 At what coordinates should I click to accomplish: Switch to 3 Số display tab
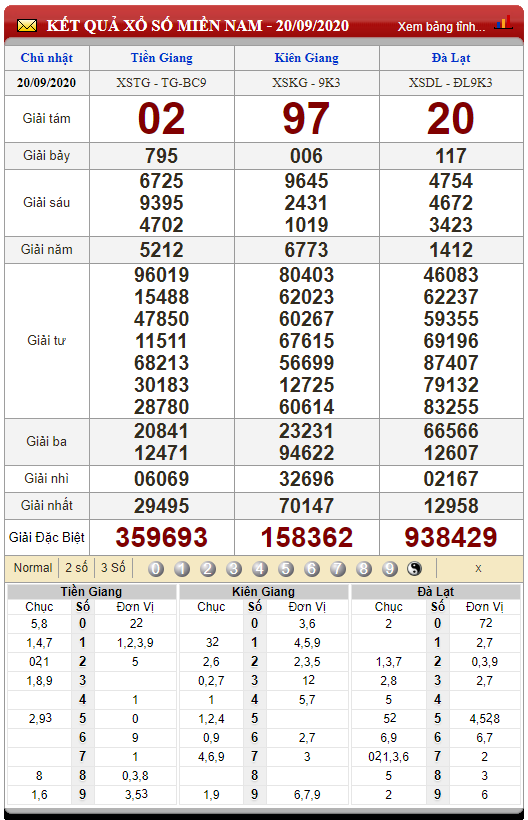tap(113, 567)
